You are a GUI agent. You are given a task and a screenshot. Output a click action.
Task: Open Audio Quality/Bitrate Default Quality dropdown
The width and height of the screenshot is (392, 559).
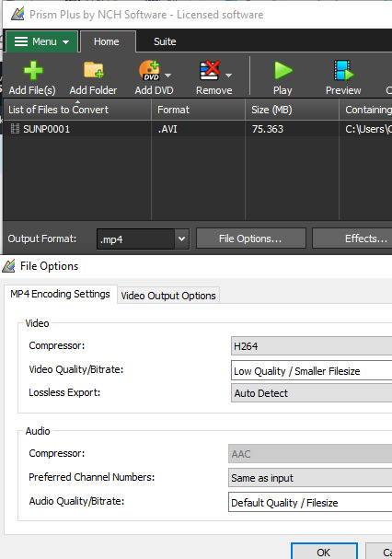point(310,502)
